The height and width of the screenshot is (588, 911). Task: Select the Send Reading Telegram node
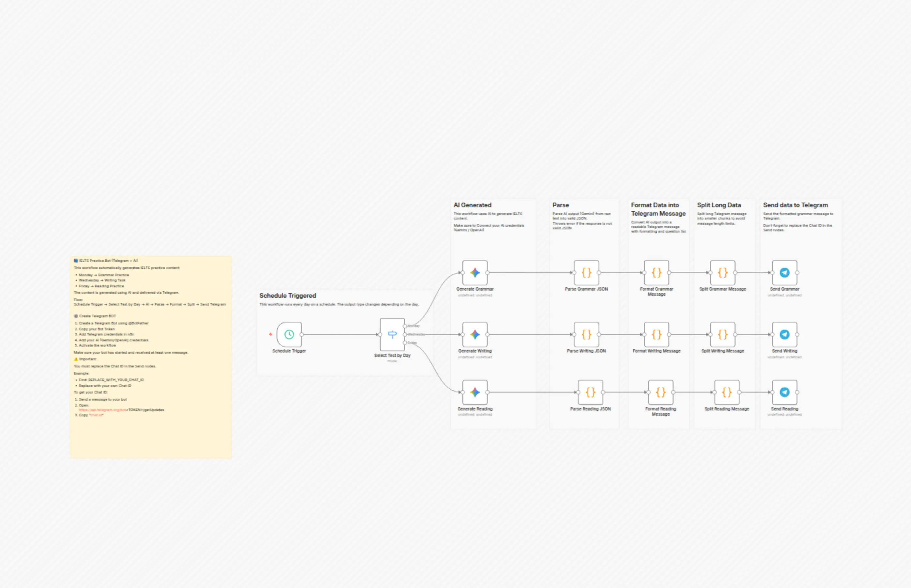tap(784, 392)
